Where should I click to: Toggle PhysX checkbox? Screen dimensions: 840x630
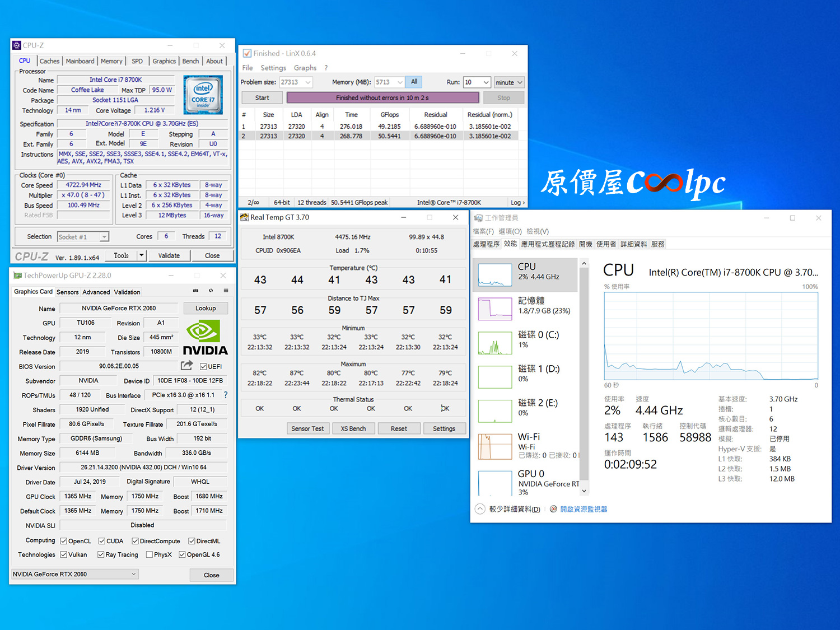[150, 554]
